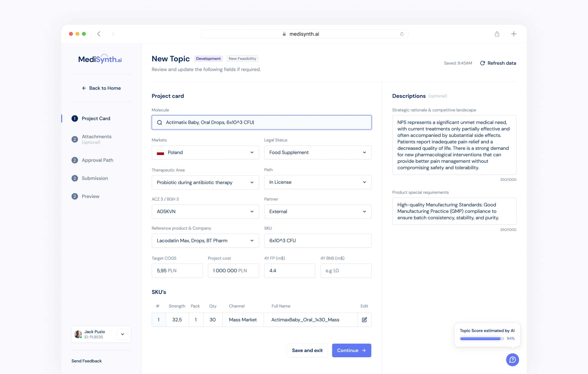This screenshot has height=374, width=588.
Task: Click Save and exit
Action: tap(307, 350)
